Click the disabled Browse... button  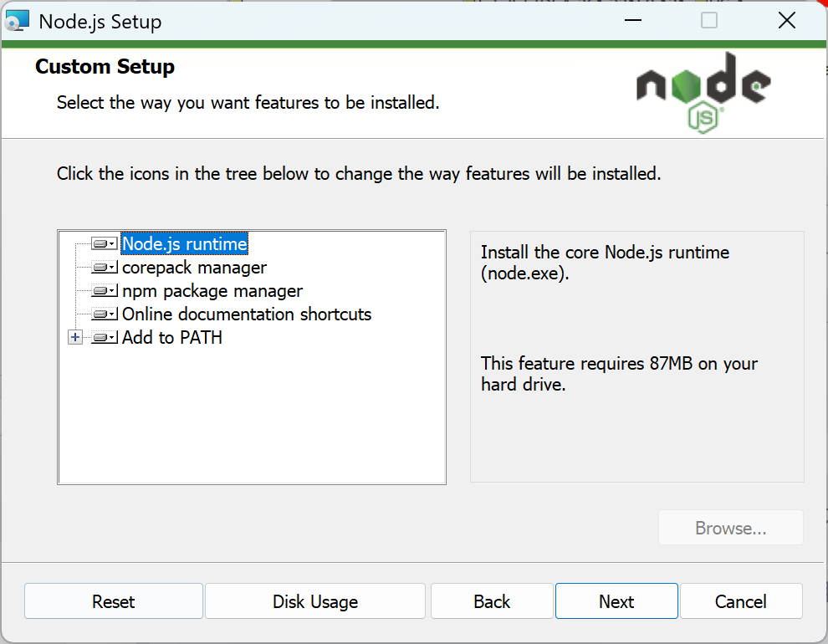coord(731,528)
